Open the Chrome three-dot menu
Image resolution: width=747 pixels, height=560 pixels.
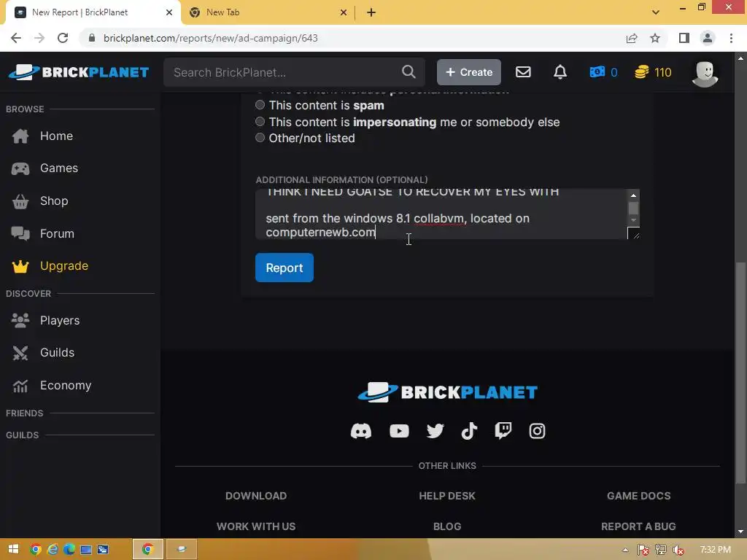pyautogui.click(x=731, y=38)
